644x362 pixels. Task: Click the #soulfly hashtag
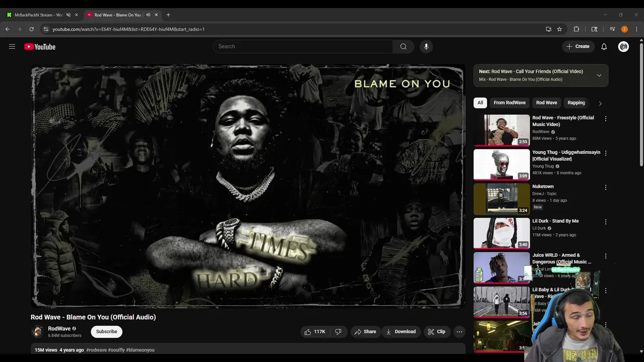coord(116,350)
